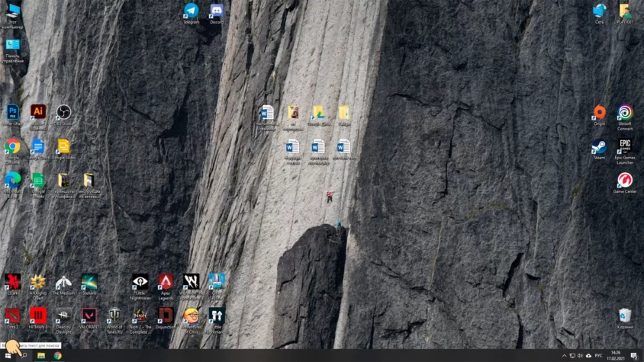This screenshot has height=362, width=644.
Task: Click the Dota 2 shortcut
Action: click(x=12, y=315)
